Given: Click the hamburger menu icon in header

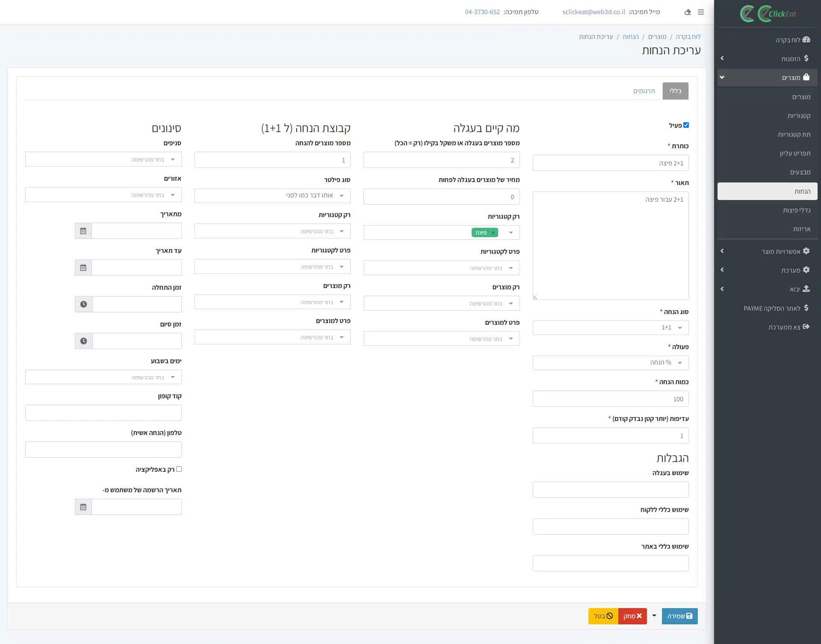Looking at the screenshot, I should tap(700, 12).
